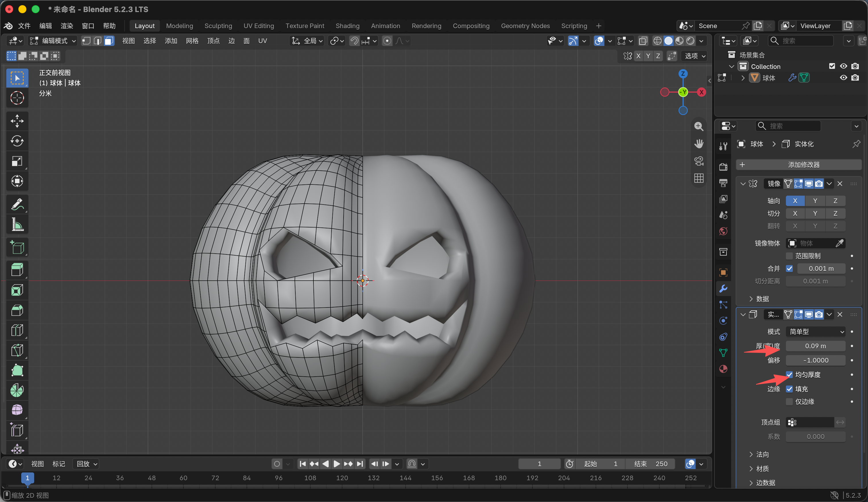This screenshot has height=502, width=868.
Task: Open the 模式 简单型 dropdown
Action: [x=815, y=332]
